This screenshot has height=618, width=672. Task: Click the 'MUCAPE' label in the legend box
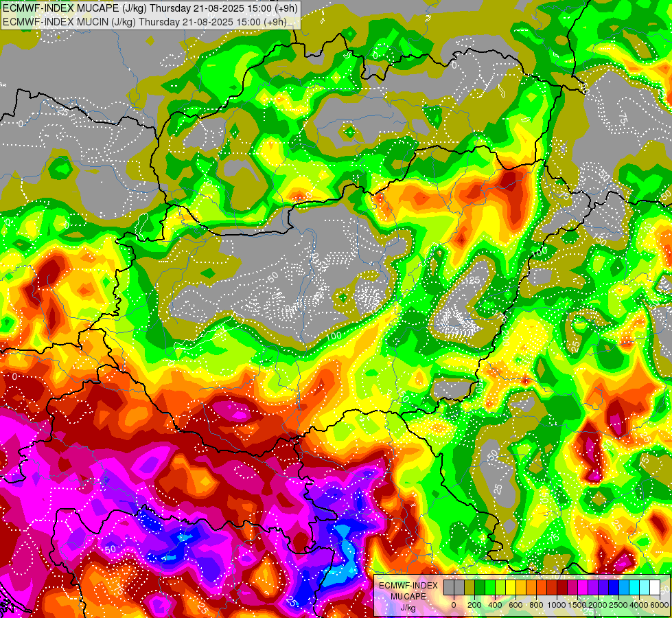pyautogui.click(x=408, y=597)
